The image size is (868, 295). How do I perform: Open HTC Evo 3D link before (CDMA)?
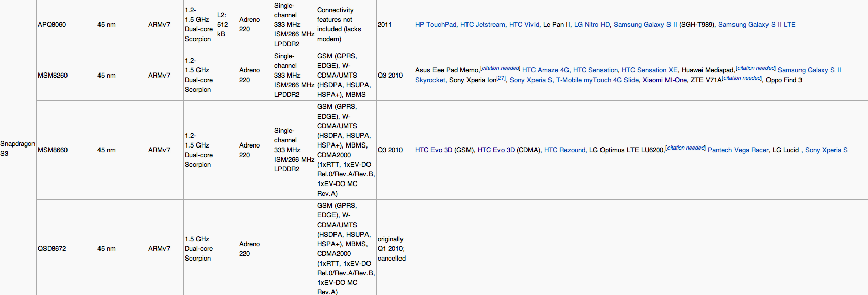tap(496, 150)
